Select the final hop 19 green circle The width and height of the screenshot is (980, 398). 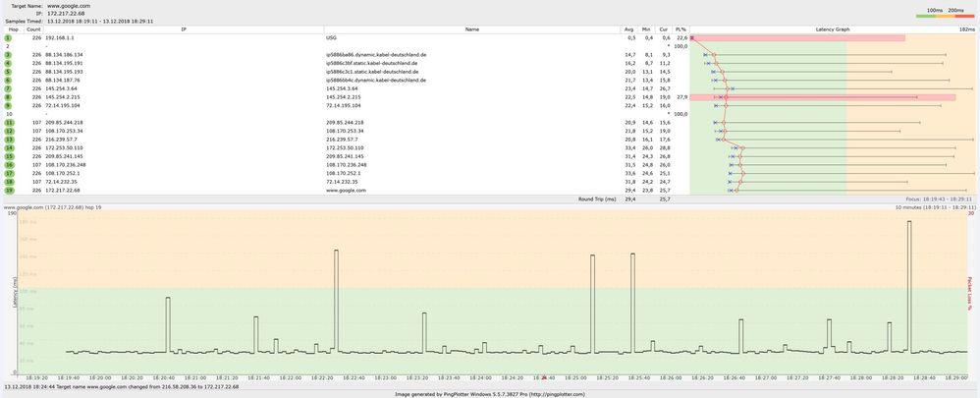8,191
